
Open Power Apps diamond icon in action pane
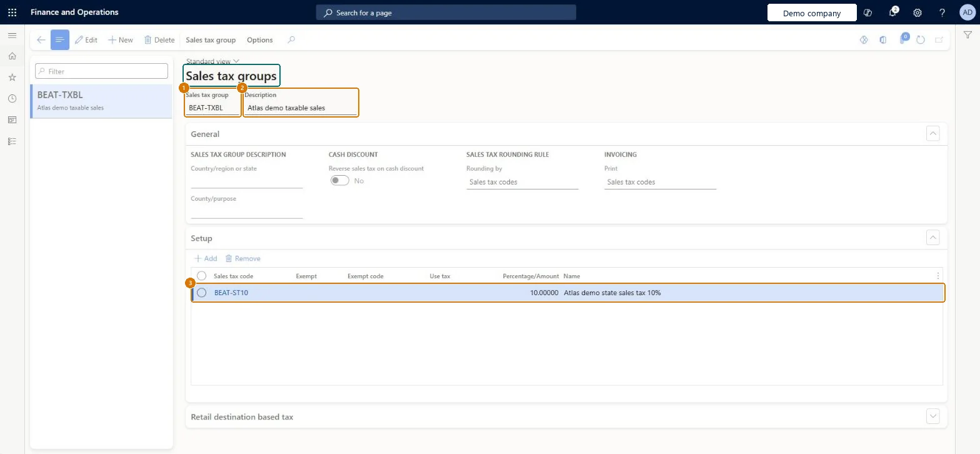coord(864,40)
